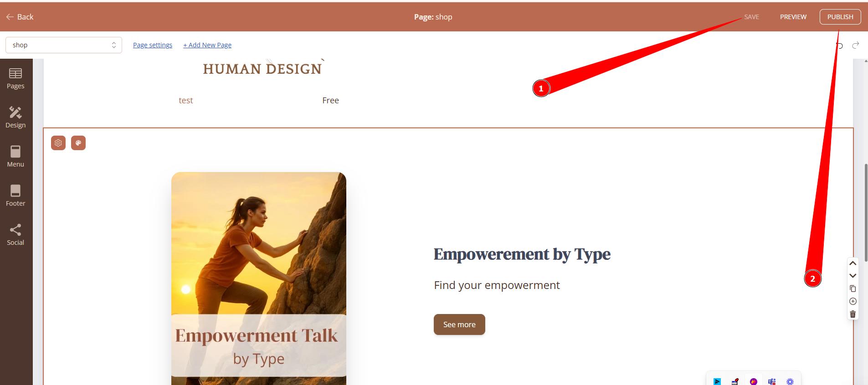This screenshot has width=868, height=385.
Task: Duplicate the section with the copy icon
Action: tap(853, 289)
